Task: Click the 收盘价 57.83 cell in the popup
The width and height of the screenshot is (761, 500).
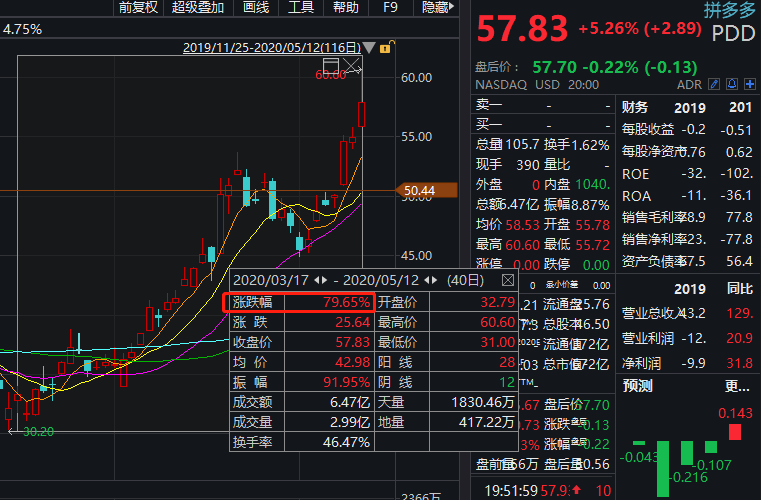Action: point(301,342)
